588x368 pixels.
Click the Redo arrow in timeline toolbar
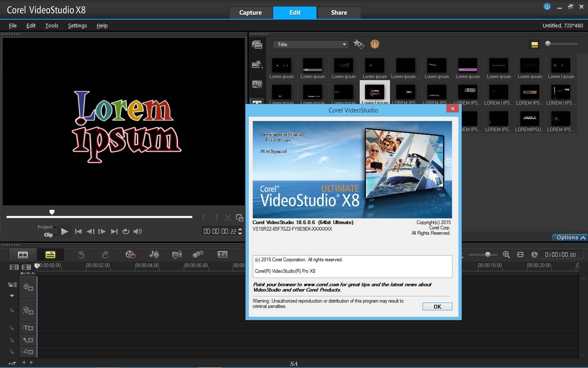coord(105,255)
